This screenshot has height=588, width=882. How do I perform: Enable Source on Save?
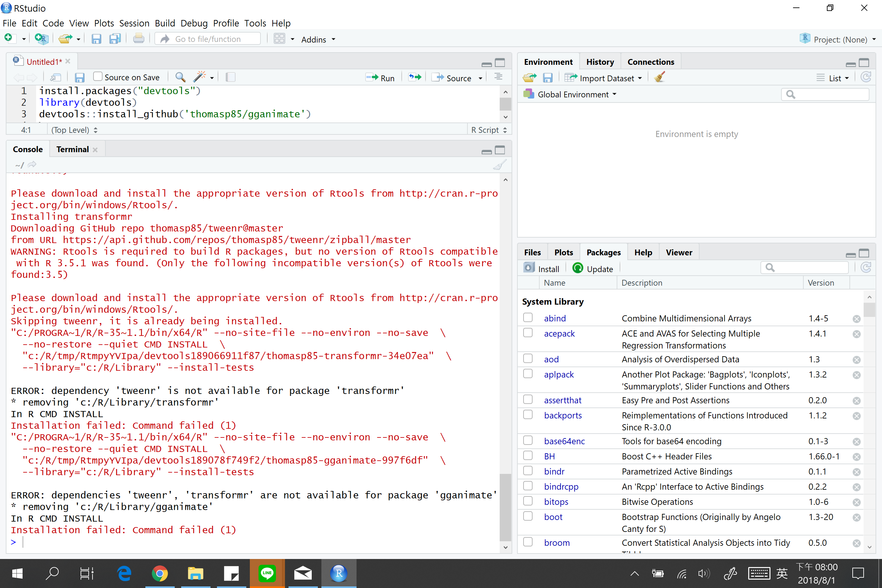pyautogui.click(x=98, y=76)
